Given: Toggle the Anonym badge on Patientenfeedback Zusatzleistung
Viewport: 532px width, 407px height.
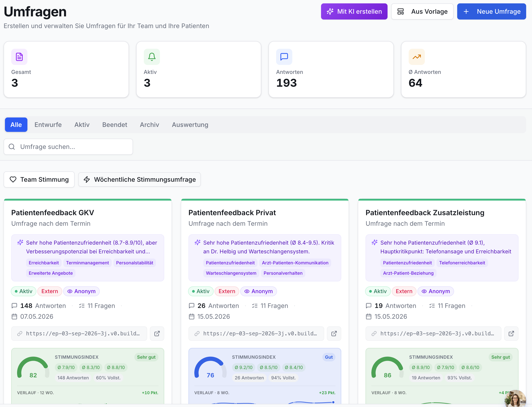Looking at the screenshot, I should point(436,291).
